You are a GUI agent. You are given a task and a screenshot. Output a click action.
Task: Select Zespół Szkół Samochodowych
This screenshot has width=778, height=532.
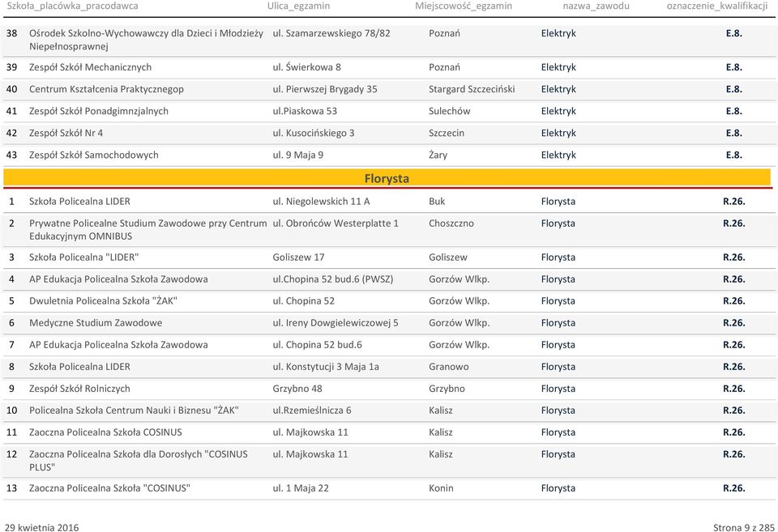click(x=94, y=155)
